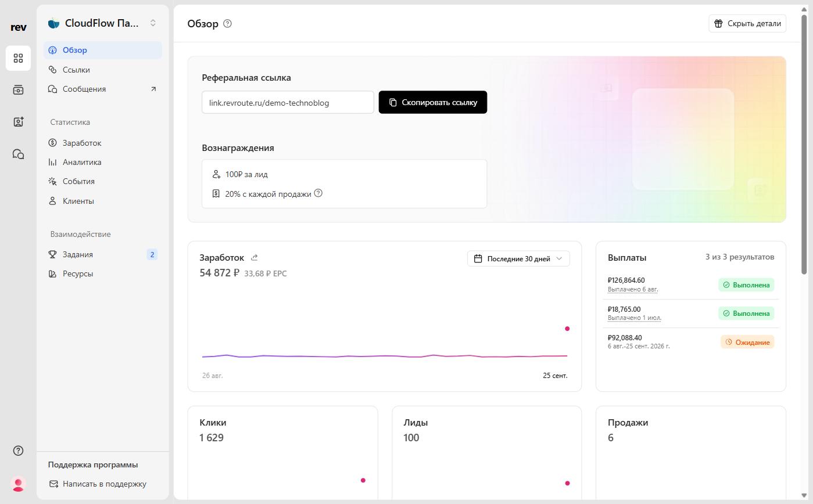Click the CloudFlow program logo icon

coord(54,23)
